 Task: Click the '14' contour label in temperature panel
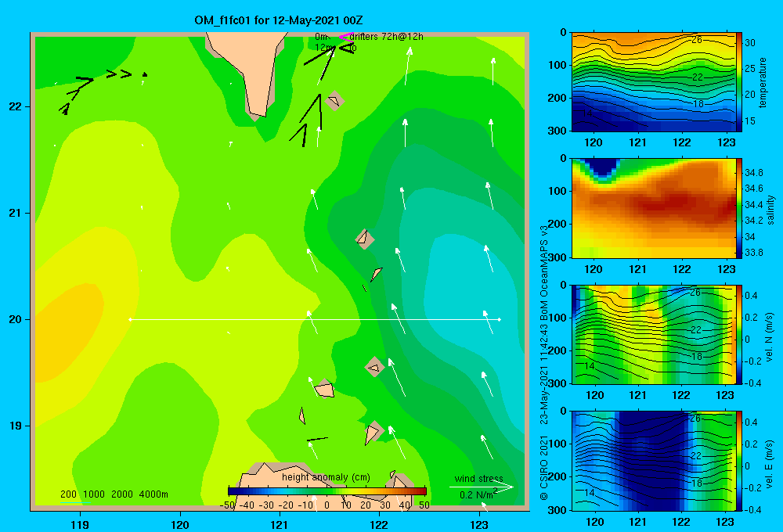tap(588, 113)
